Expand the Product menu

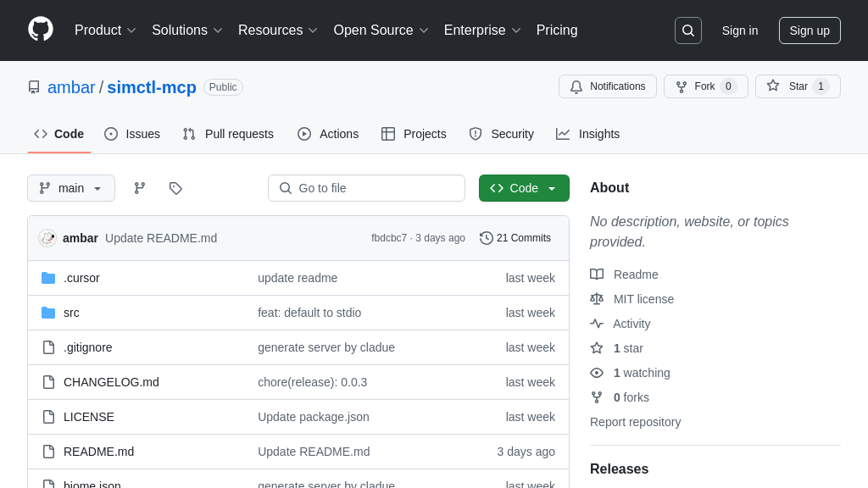[105, 30]
